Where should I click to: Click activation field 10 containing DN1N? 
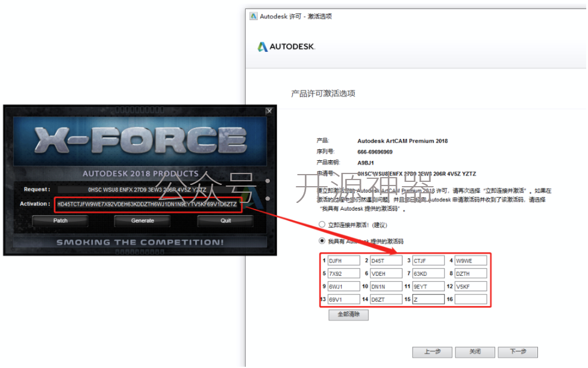386,286
